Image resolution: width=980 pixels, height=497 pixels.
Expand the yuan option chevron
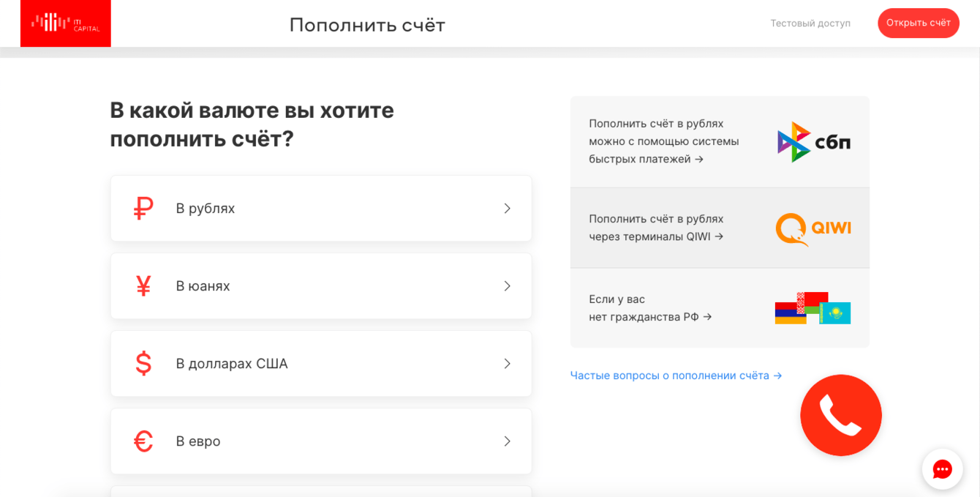507,286
